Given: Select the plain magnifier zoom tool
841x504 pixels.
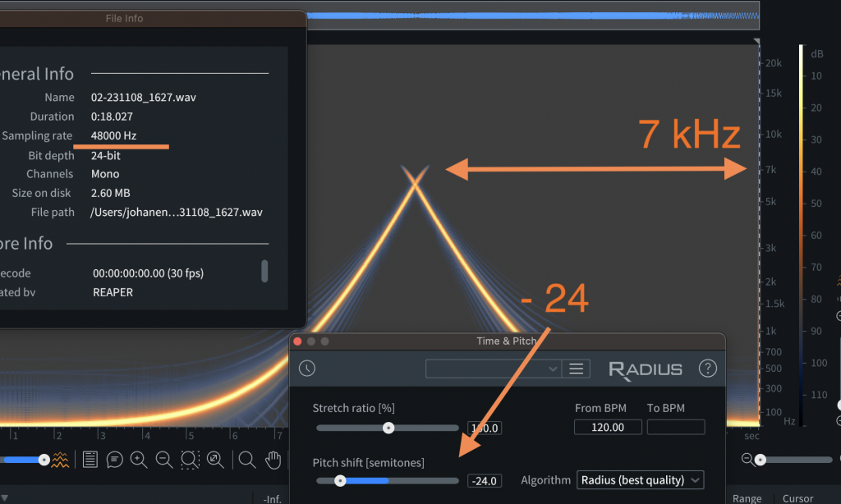Looking at the screenshot, I should coord(246,460).
